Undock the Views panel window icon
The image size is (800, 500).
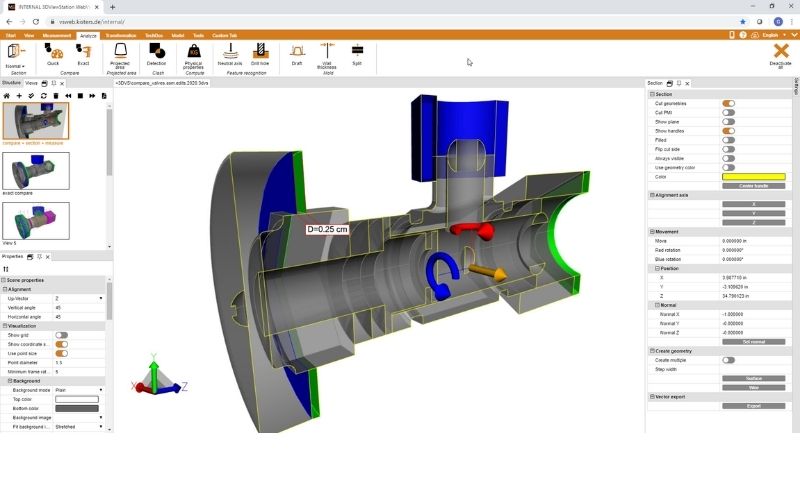pyautogui.click(x=44, y=83)
